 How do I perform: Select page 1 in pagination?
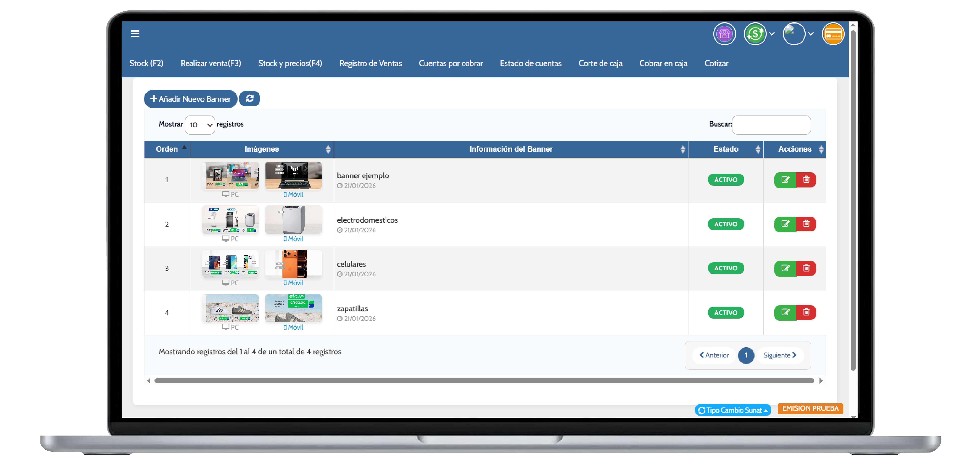(746, 355)
